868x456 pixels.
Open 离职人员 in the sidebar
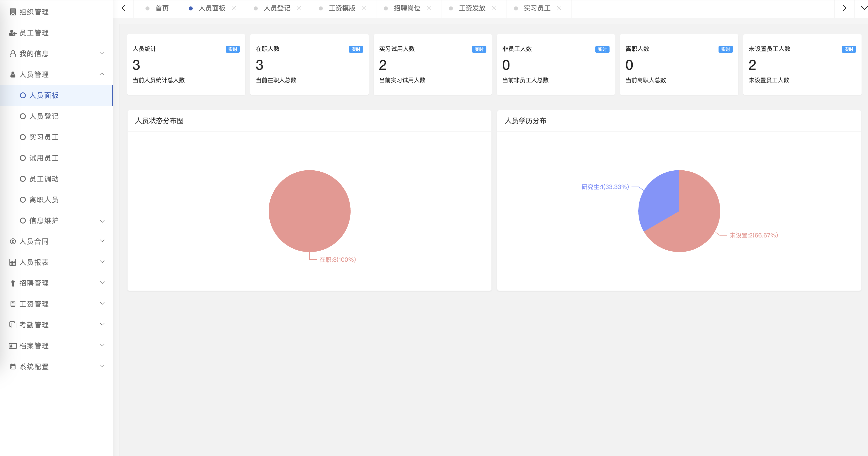[x=56, y=200]
